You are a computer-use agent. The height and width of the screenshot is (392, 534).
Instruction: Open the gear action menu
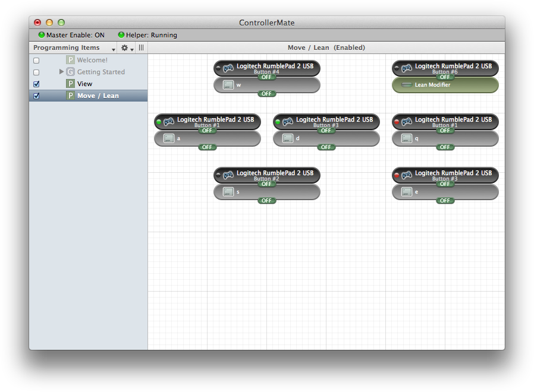127,48
